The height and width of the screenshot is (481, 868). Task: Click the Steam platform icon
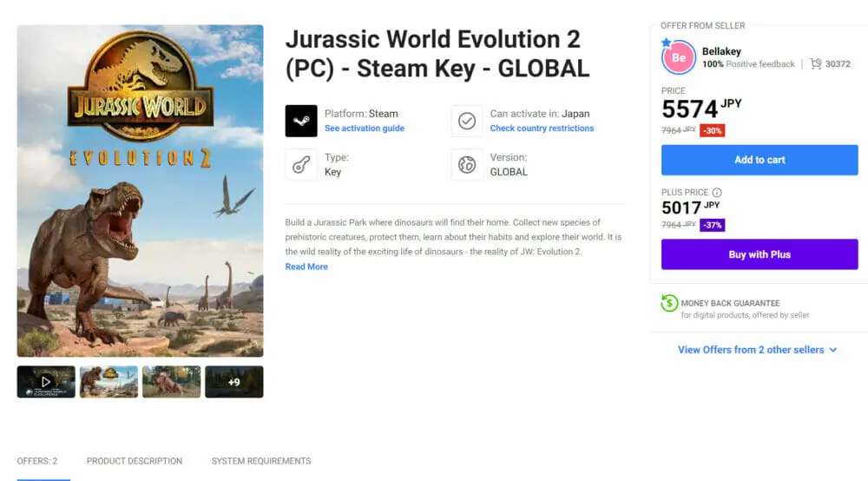[x=301, y=121]
